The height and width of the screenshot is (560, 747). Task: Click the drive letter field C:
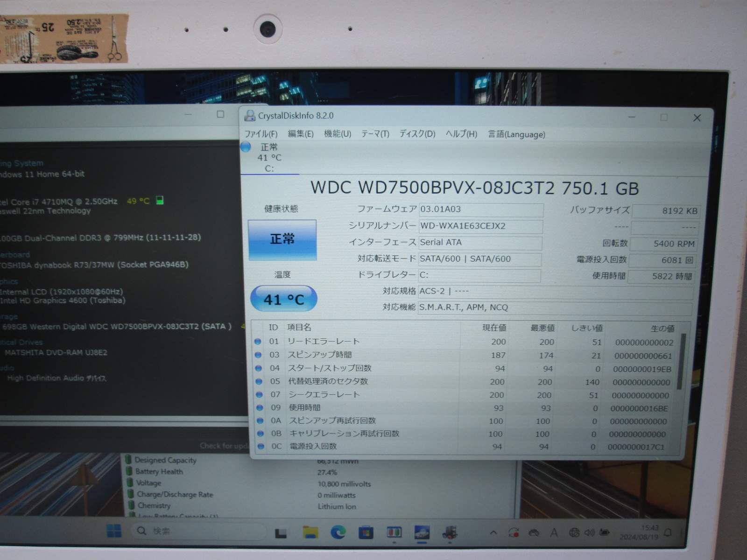479,275
